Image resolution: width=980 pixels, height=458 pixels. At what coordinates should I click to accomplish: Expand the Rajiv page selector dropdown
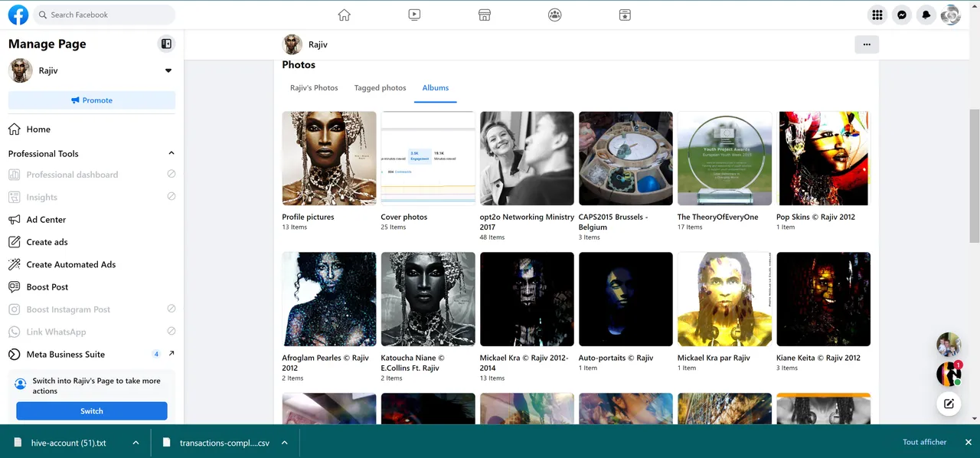click(x=168, y=70)
